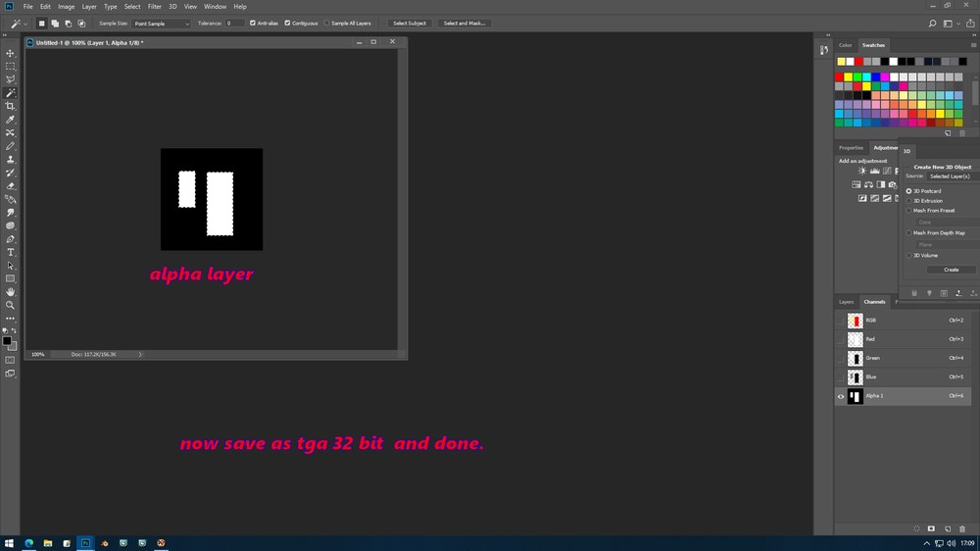Open the Sample Size dropdown
The width and height of the screenshot is (980, 551).
point(161,24)
